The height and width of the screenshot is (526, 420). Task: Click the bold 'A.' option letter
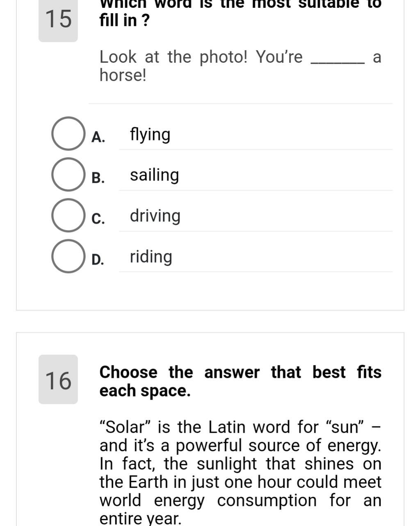98,137
